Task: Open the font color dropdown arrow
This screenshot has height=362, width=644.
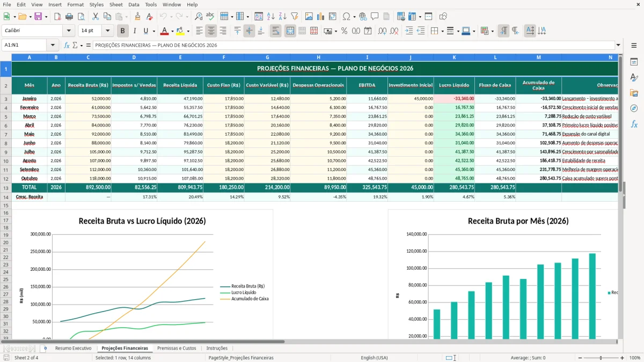Action: 172,31
